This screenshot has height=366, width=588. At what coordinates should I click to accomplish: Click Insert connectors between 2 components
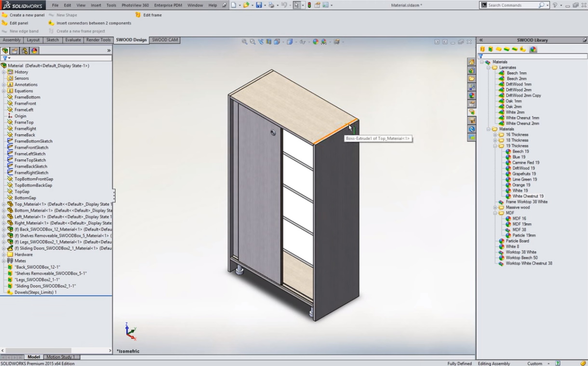coord(94,23)
